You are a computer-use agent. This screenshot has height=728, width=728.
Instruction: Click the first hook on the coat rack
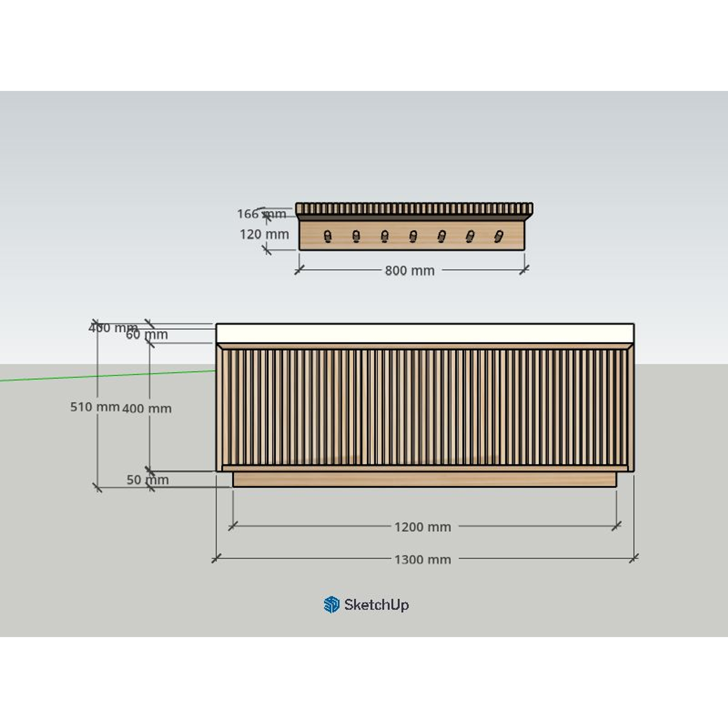pos(328,237)
